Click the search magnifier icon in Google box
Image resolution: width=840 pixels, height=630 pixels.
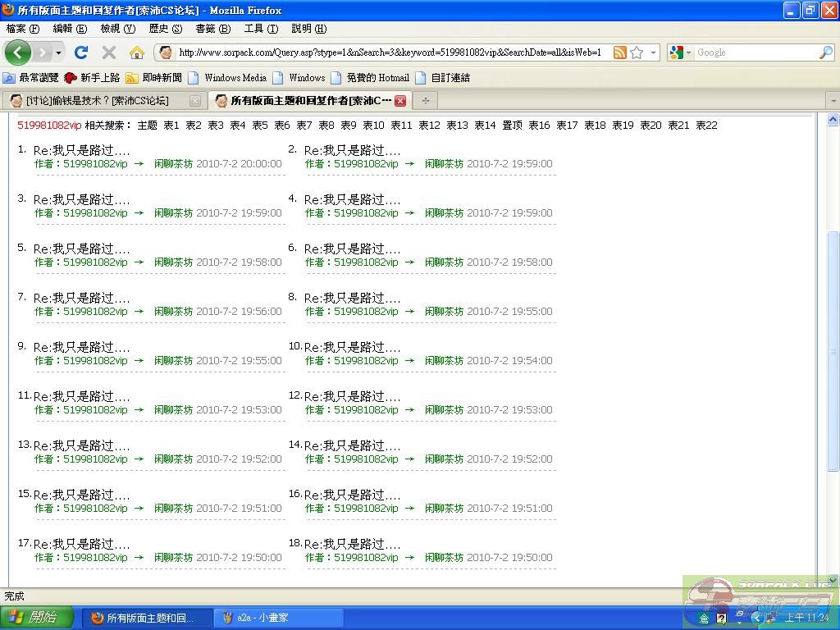(x=825, y=52)
